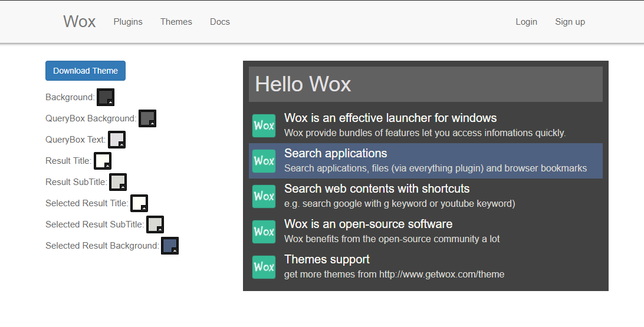The height and width of the screenshot is (327, 644).
Task: Click the 'Selected Result SubTitle:' label
Action: pyautogui.click(x=95, y=224)
